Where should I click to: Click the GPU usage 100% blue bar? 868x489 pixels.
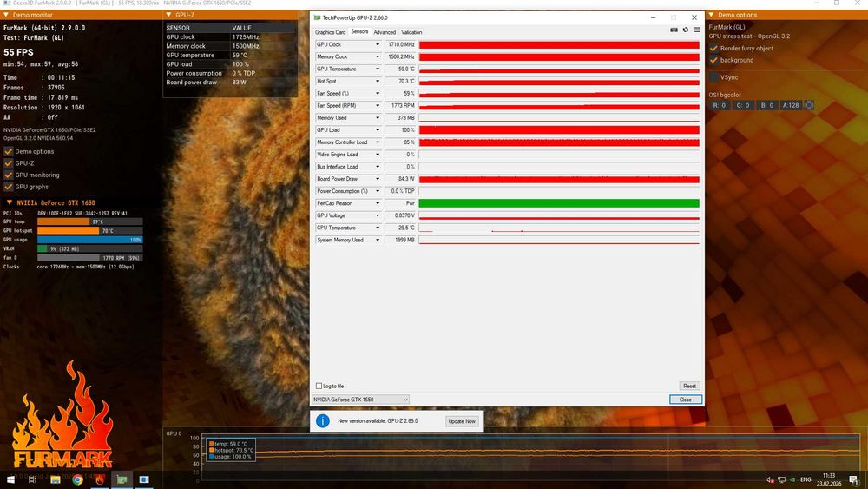coord(89,240)
